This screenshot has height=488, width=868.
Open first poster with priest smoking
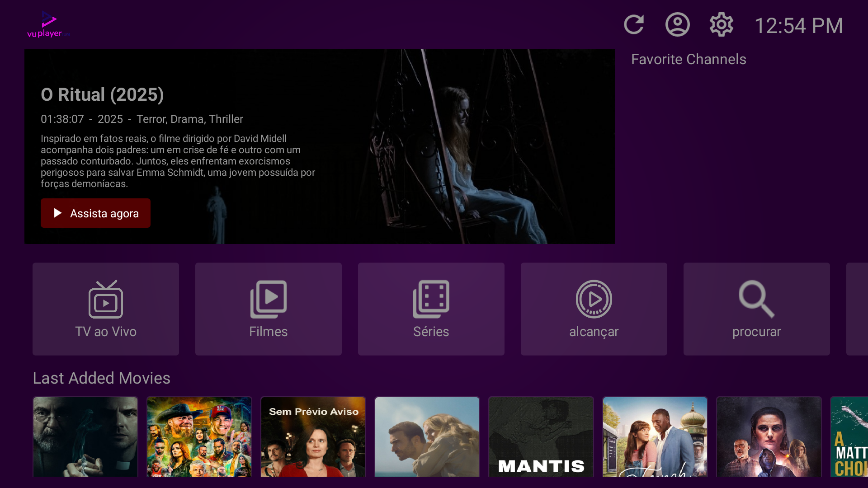click(x=85, y=436)
